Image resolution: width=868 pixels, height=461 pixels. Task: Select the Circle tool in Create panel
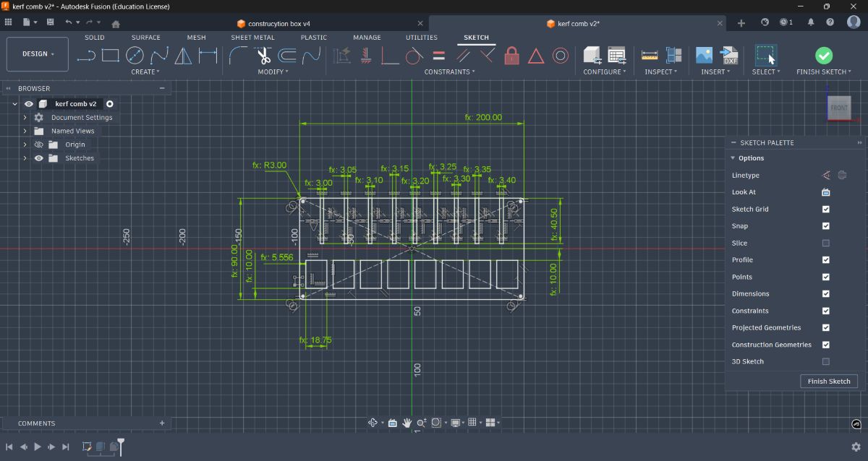coord(135,54)
